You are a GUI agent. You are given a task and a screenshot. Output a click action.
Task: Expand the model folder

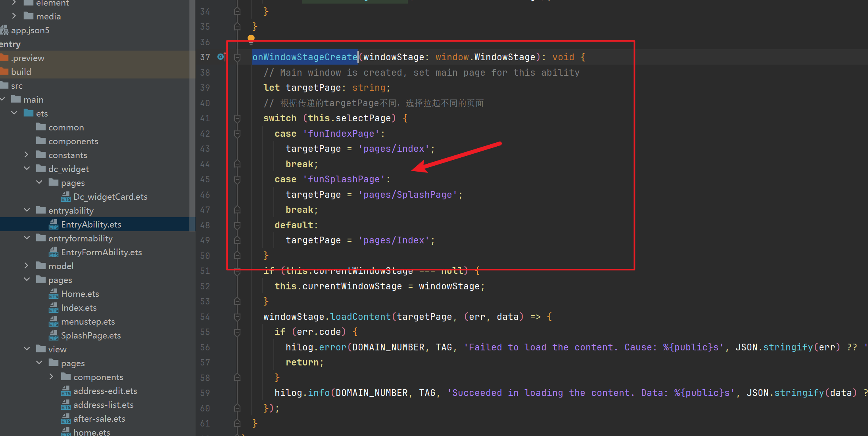[x=27, y=266]
